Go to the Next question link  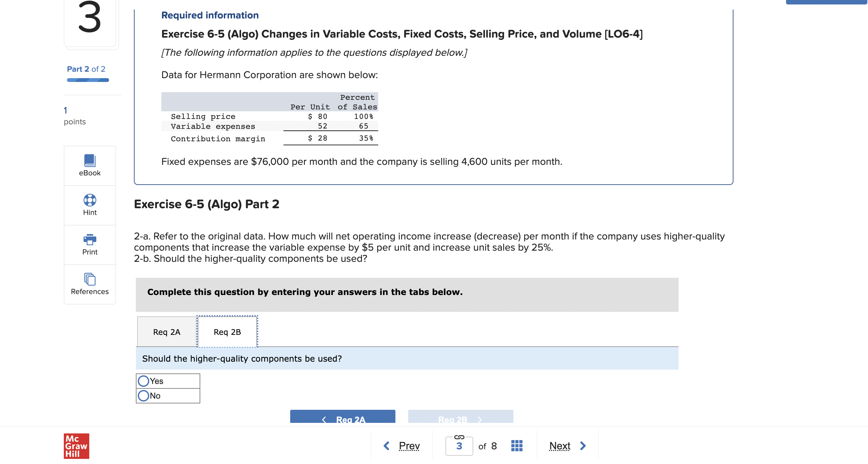coord(559,446)
